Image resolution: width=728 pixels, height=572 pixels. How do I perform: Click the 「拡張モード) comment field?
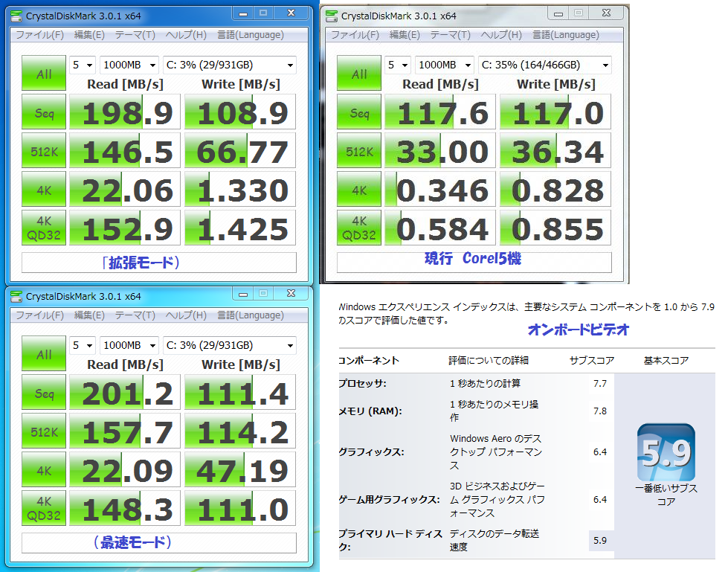pos(159,263)
